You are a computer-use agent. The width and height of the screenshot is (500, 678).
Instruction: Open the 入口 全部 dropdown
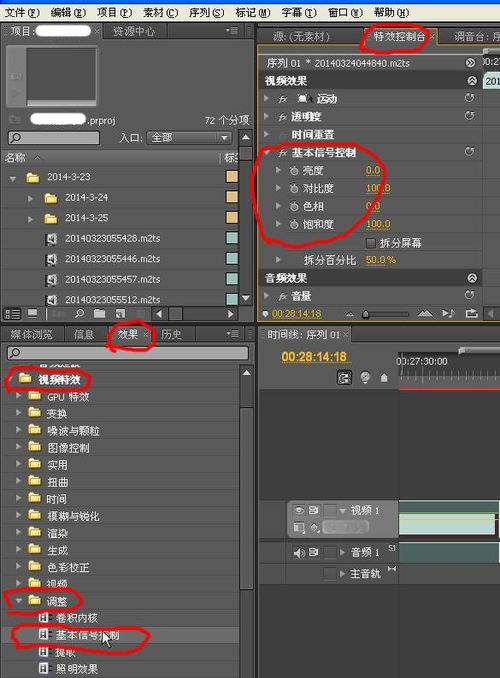(189, 138)
